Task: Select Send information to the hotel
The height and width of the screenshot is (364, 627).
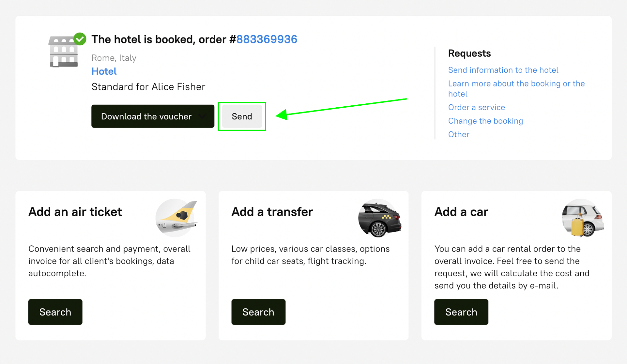Action: [503, 70]
